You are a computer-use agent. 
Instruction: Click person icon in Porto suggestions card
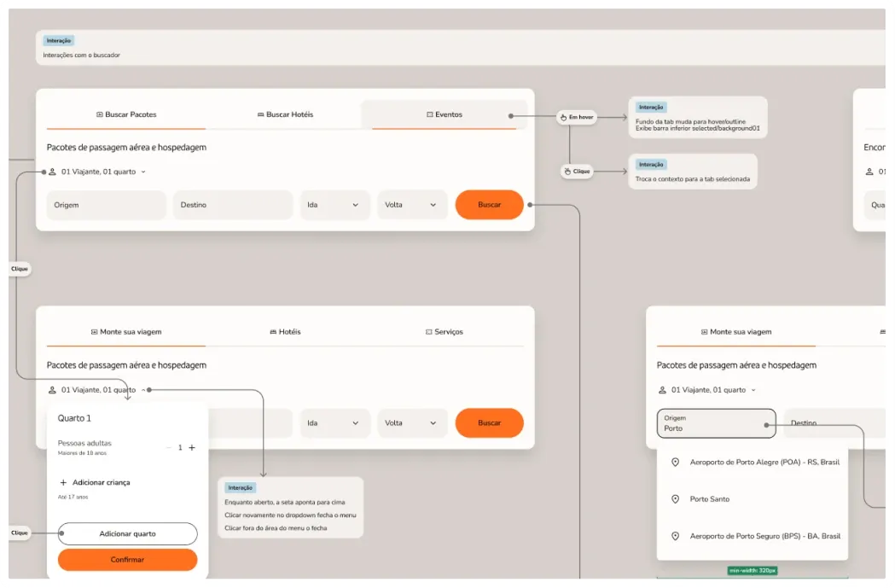click(x=662, y=390)
